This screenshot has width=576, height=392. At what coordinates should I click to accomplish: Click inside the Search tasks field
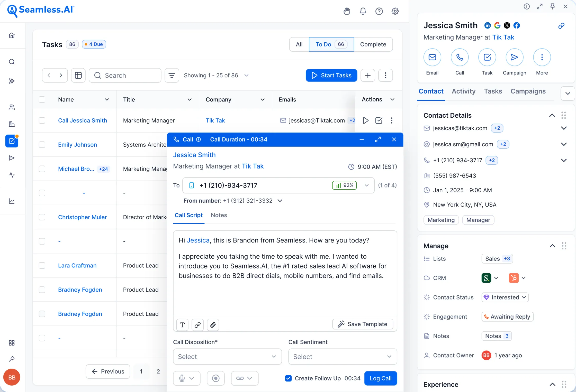click(x=125, y=75)
